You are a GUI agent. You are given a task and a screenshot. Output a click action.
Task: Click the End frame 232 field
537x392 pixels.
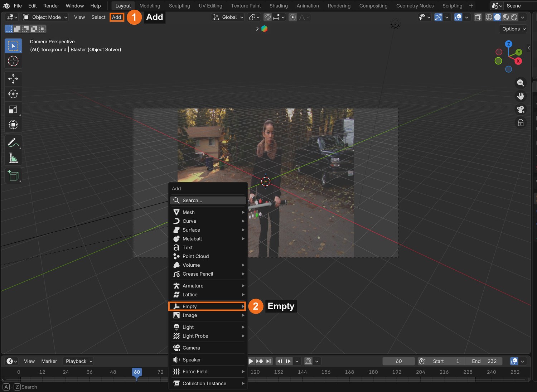click(484, 361)
